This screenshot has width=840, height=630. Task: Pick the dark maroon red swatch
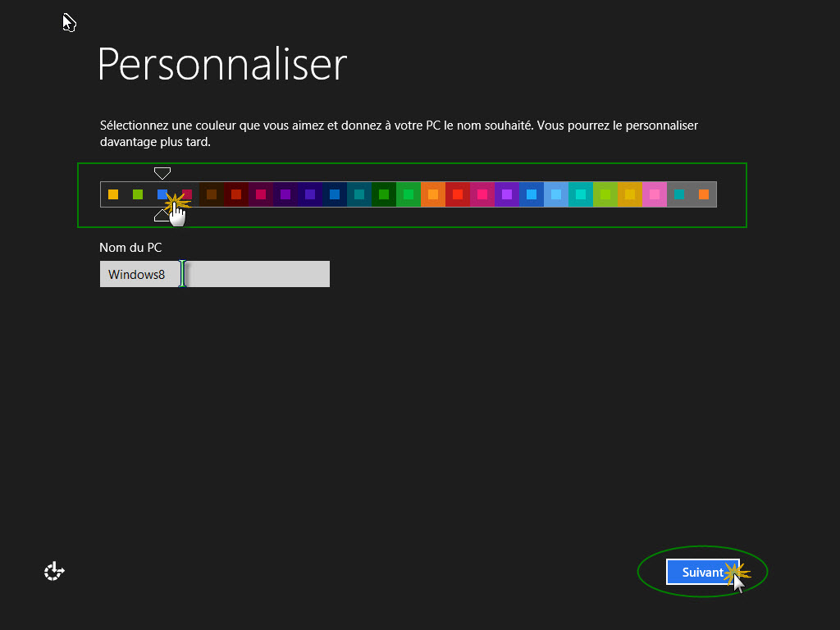[236, 194]
